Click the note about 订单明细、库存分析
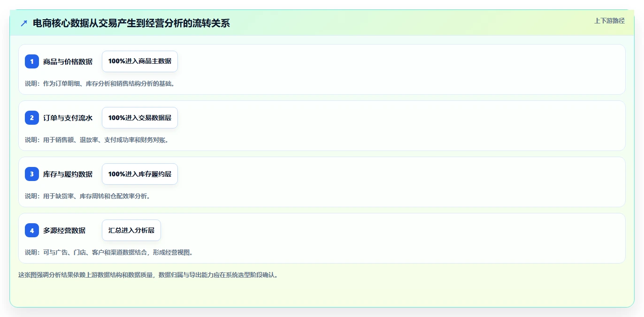The image size is (644, 317). point(100,83)
